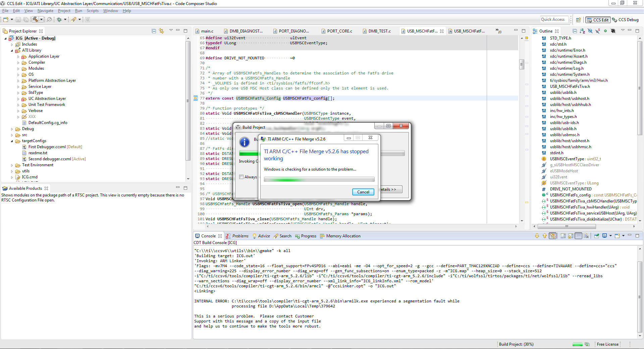
Task: Click Hide Static Members icon in Outline
Action: (598, 31)
